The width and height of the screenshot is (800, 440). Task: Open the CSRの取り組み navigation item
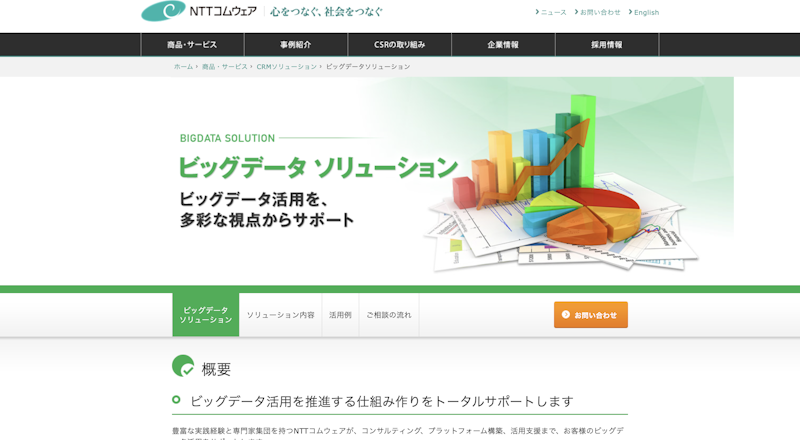399,45
